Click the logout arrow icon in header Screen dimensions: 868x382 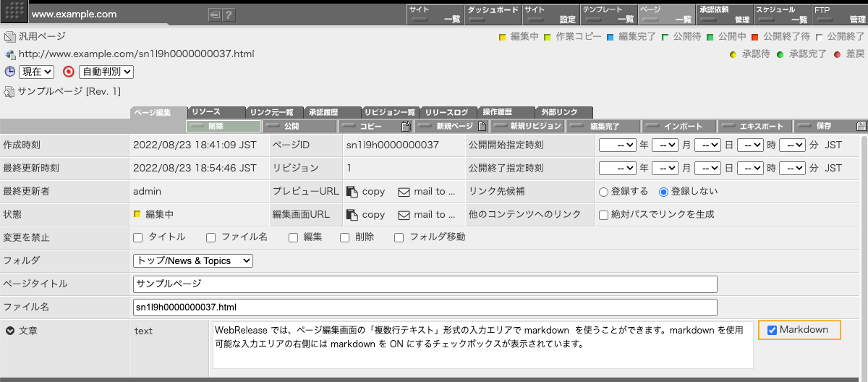[215, 14]
